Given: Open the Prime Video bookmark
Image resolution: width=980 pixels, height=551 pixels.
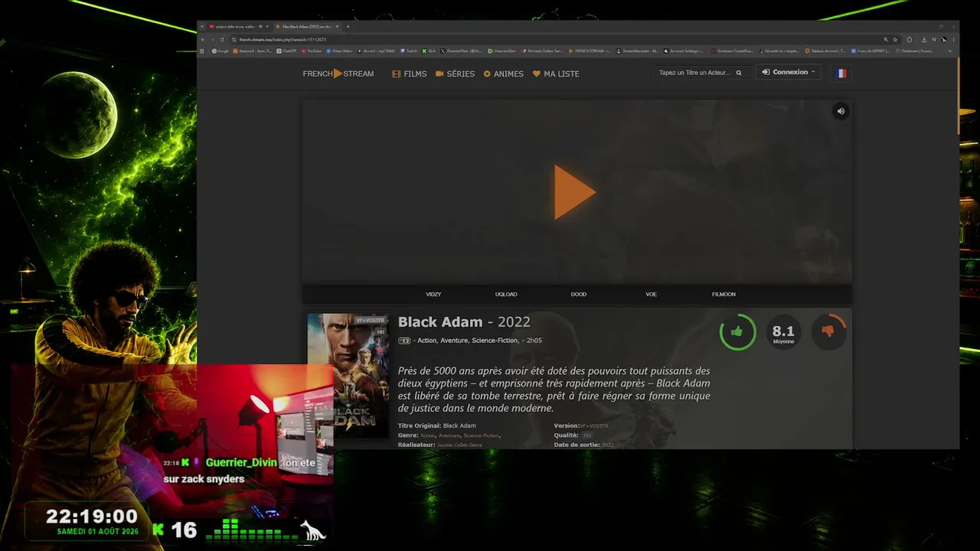Looking at the screenshot, I should pyautogui.click(x=339, y=51).
